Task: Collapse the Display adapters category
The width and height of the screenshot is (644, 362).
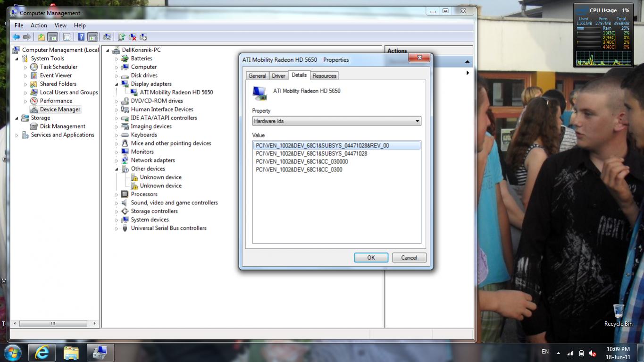Action: [117, 84]
